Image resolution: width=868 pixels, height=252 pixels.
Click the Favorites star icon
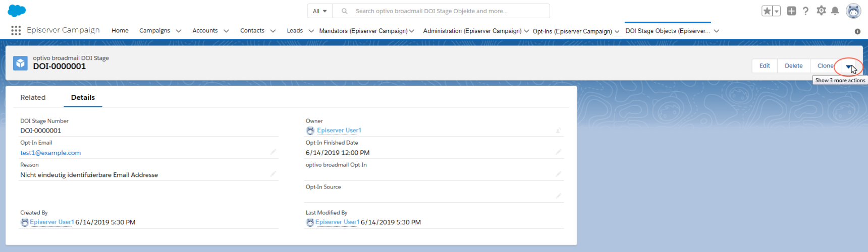pyautogui.click(x=767, y=11)
